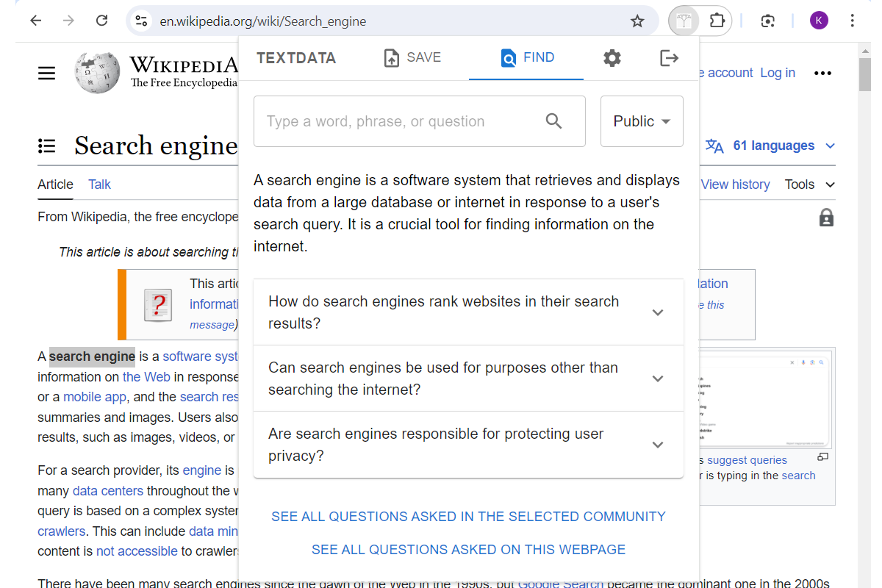This screenshot has width=882, height=588.
Task: Expand the question about other search engine purposes
Action: (468, 379)
